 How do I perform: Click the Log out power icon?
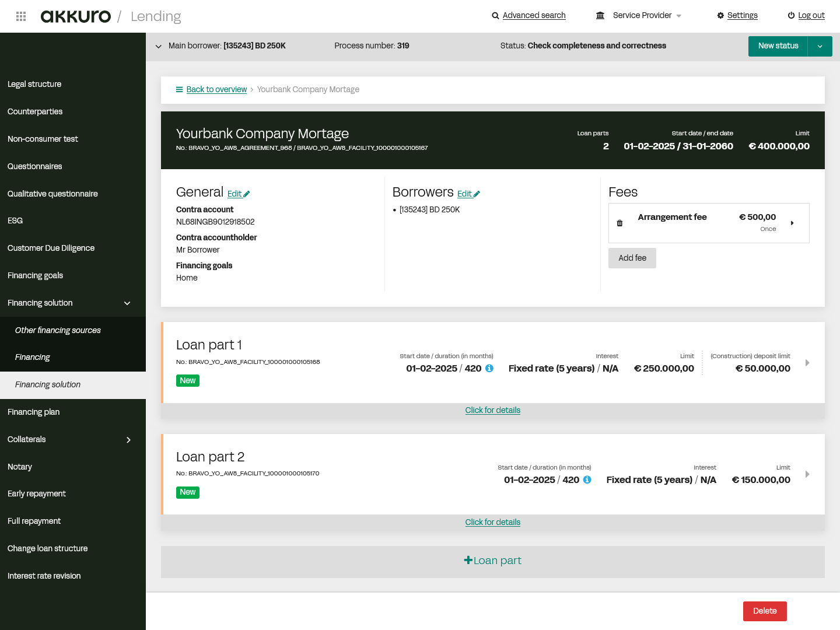tap(792, 15)
